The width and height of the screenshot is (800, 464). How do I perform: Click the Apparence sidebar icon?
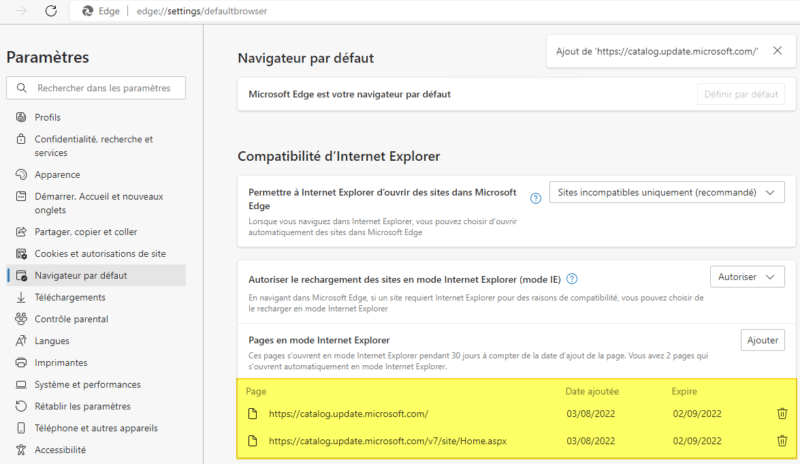pos(21,175)
